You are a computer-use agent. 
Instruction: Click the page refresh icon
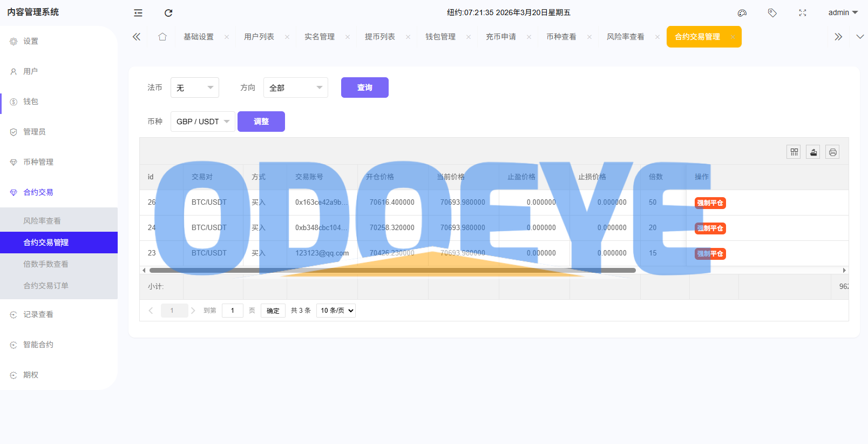(168, 13)
